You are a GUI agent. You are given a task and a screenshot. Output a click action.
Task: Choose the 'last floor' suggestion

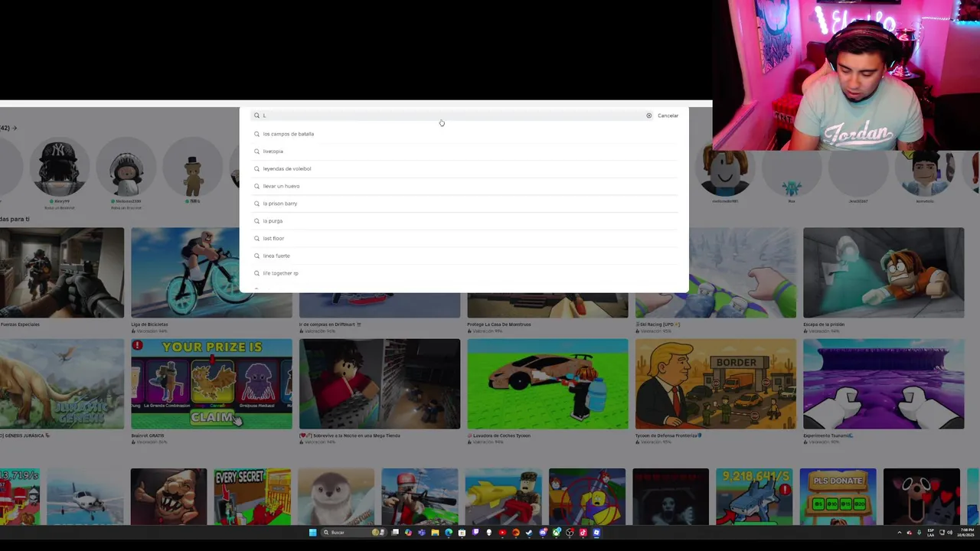pos(465,238)
